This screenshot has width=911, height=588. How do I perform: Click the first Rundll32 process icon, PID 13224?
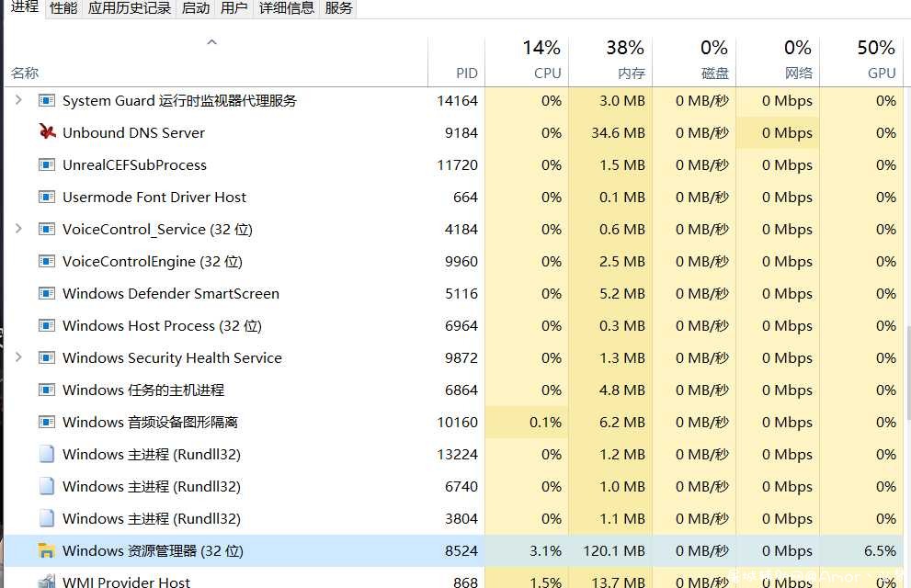47,454
